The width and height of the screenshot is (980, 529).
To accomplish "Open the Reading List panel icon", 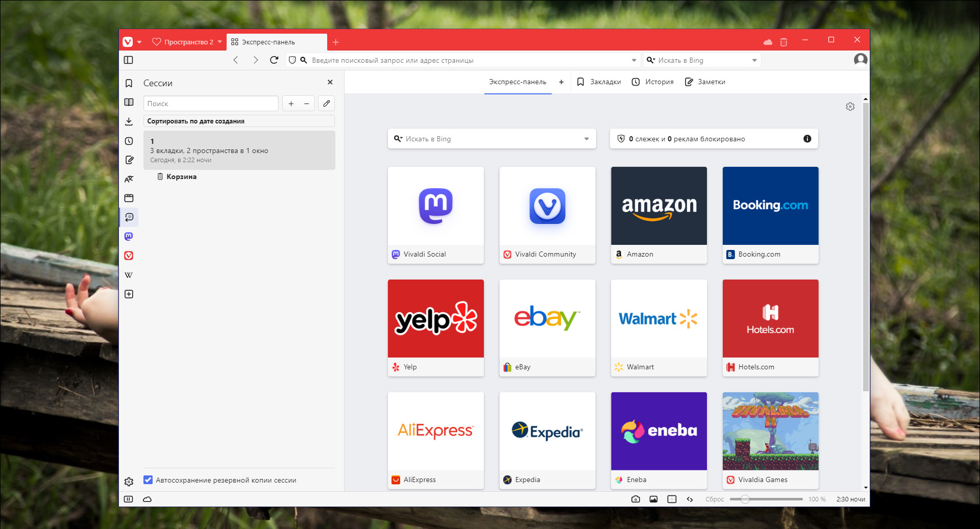I will (x=129, y=102).
